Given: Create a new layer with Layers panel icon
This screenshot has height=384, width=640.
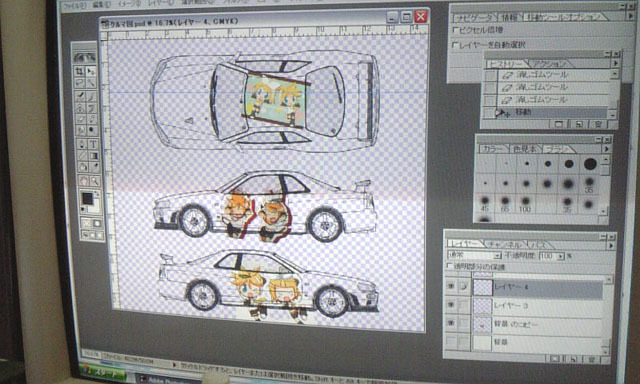Looking at the screenshot, I should pos(573,360).
